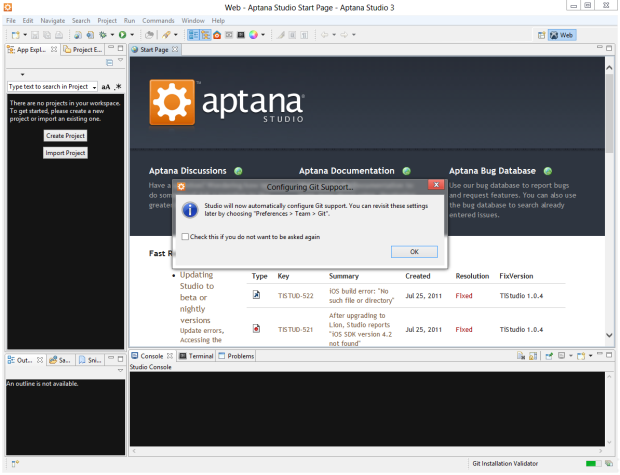620x475 pixels.
Task: Click the case sensitive aA search icon
Action: (106, 87)
